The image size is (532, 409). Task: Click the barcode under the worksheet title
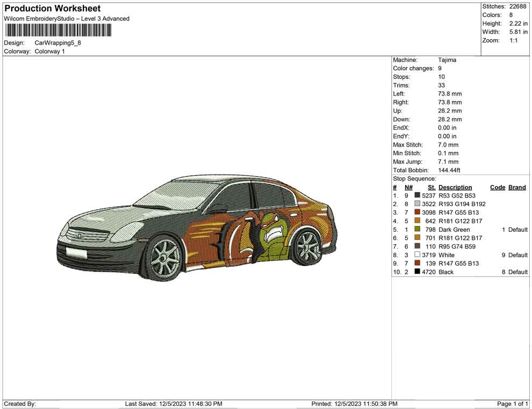point(59,30)
